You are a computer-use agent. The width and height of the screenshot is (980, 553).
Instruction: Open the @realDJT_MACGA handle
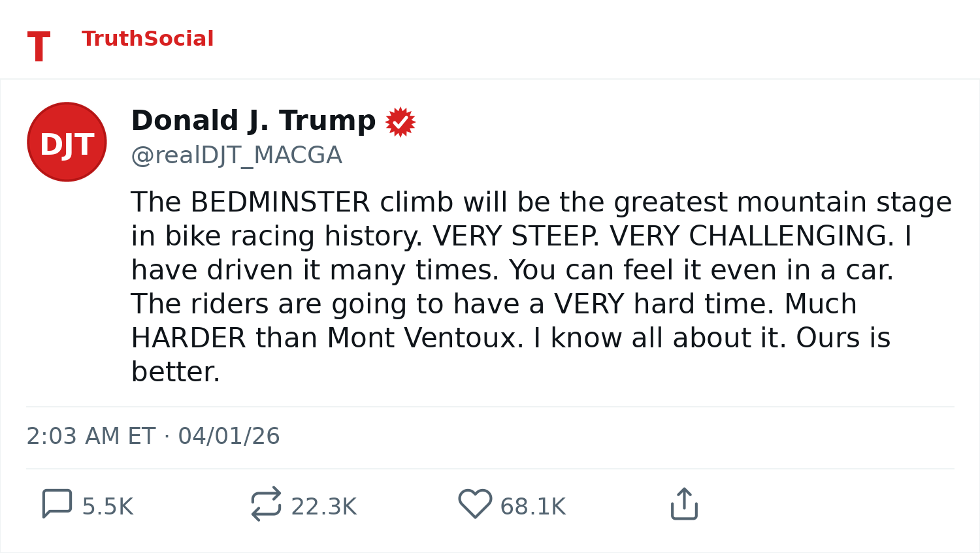(x=237, y=155)
